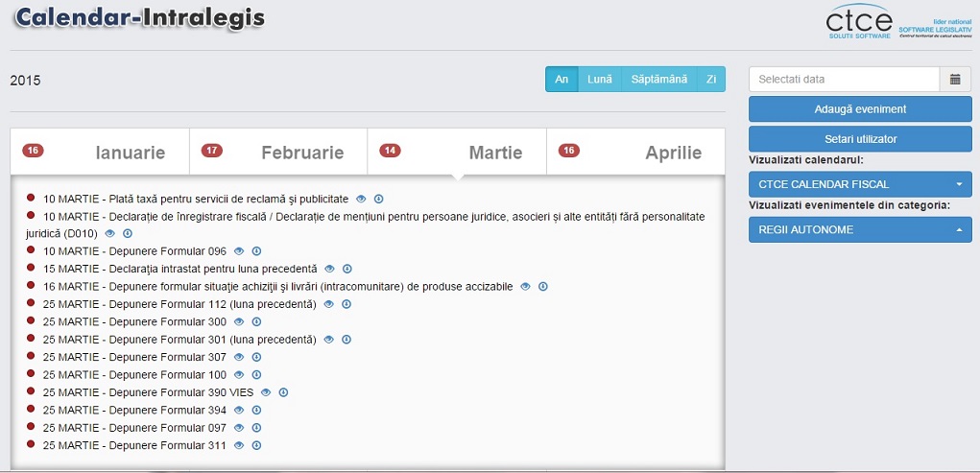The image size is (980, 473).
Task: Switch to the Lună view
Action: click(x=599, y=79)
